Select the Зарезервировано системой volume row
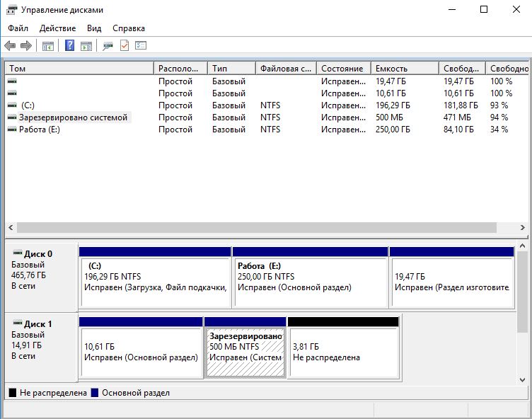This screenshot has height=419, width=532. (73, 117)
